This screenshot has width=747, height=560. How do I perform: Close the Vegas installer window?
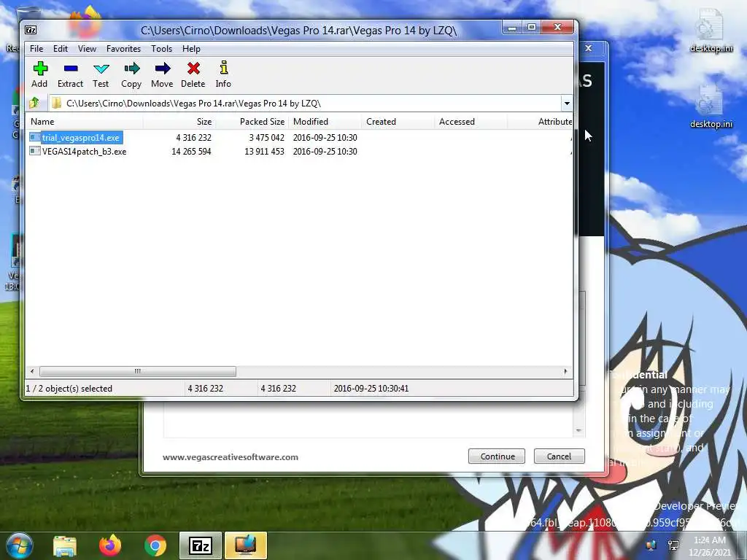[x=589, y=48]
